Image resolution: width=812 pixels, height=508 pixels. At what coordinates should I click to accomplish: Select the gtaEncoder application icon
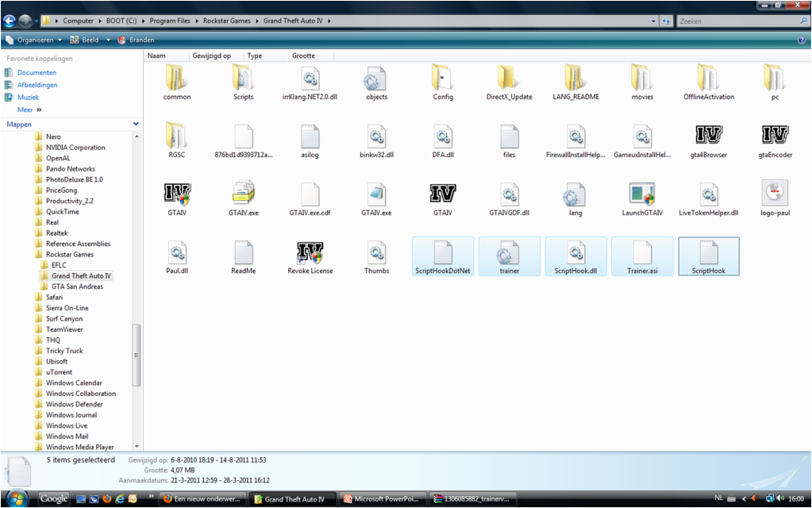pos(775,136)
